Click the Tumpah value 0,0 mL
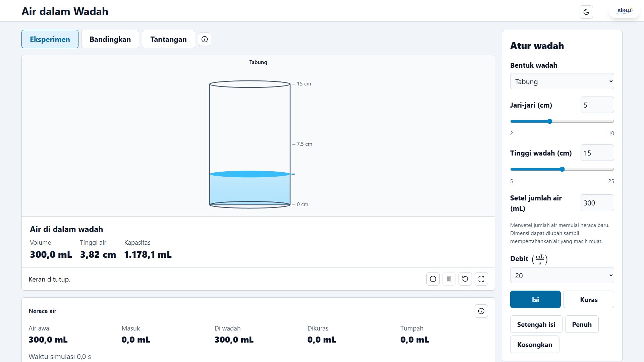 point(415,340)
